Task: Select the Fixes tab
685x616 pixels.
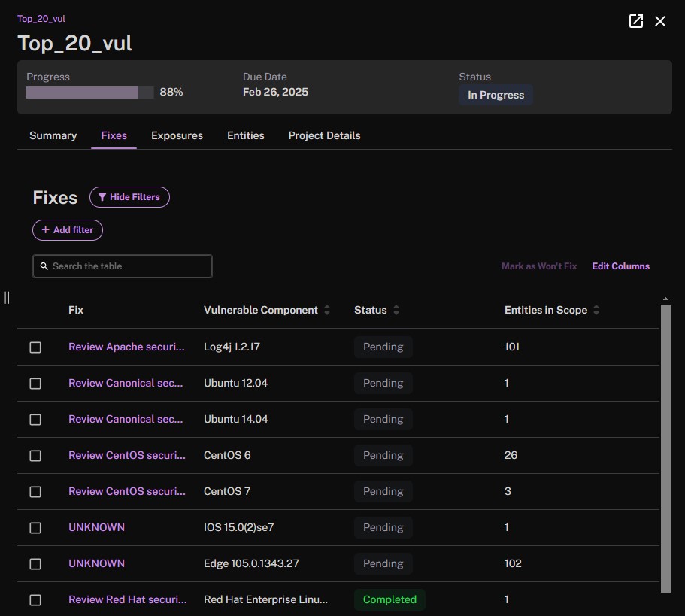Action: point(114,135)
